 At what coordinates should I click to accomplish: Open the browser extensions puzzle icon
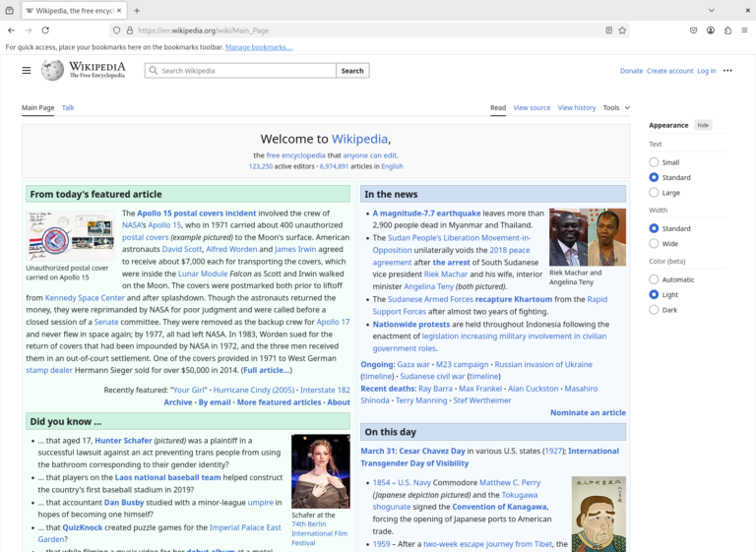pyautogui.click(x=727, y=31)
